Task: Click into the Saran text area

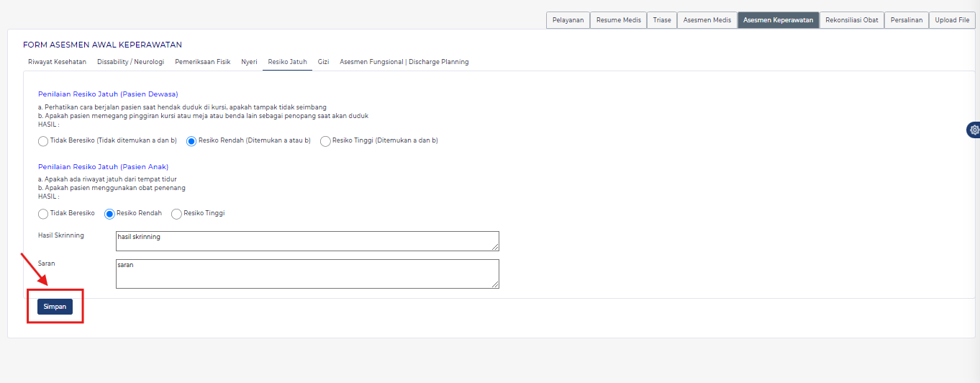Action: click(307, 274)
